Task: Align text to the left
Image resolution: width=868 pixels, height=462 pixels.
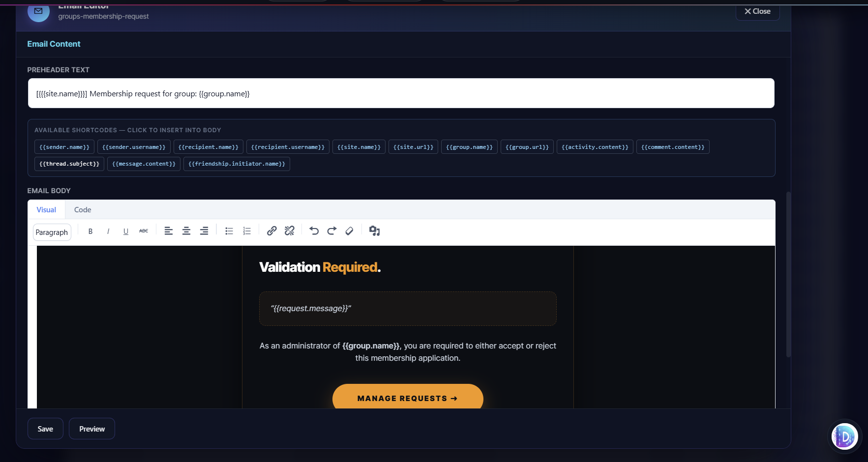Action: click(169, 231)
